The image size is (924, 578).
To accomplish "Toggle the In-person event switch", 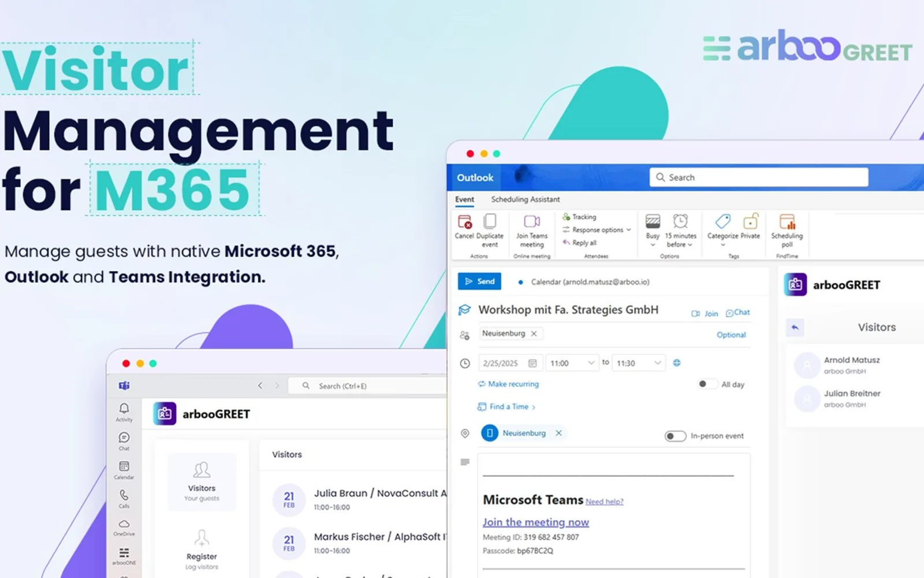I will coord(675,436).
